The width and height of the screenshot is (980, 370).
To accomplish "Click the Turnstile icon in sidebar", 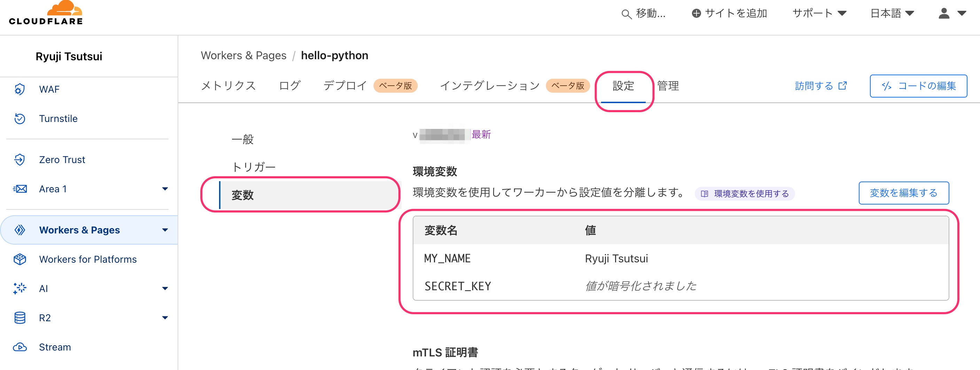I will [20, 118].
